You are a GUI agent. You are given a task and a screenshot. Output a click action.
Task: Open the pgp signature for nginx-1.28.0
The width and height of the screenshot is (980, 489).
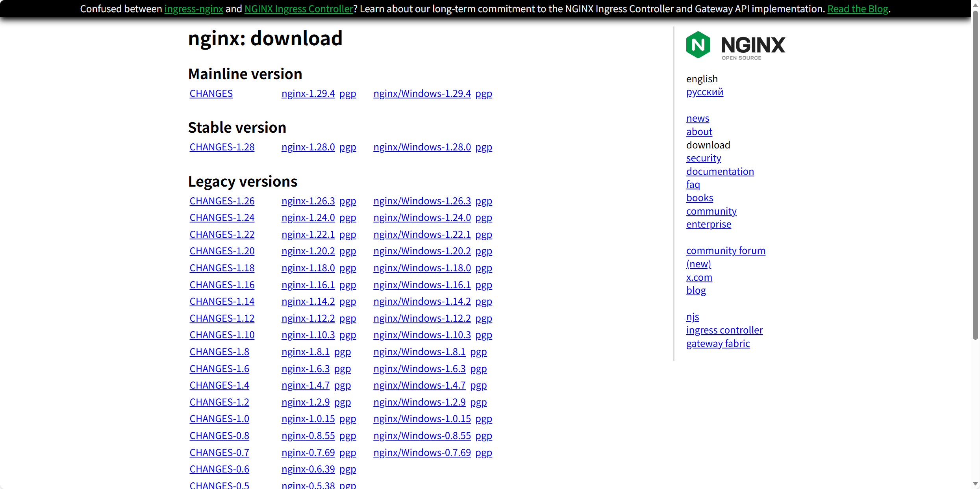[x=348, y=147]
